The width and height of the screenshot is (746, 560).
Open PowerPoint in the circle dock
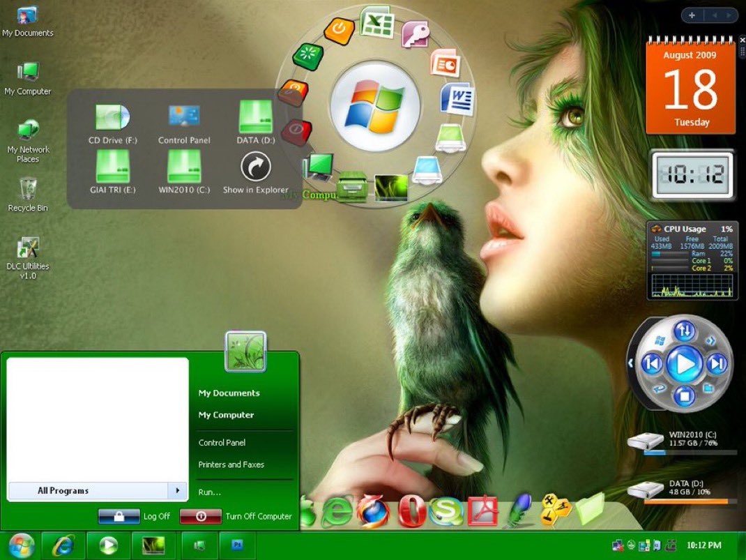[446, 63]
